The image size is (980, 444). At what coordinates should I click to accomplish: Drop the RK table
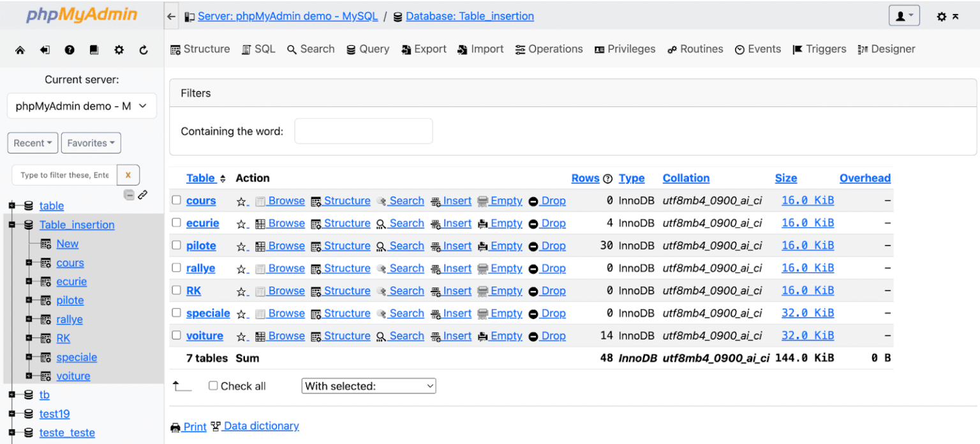[553, 291]
